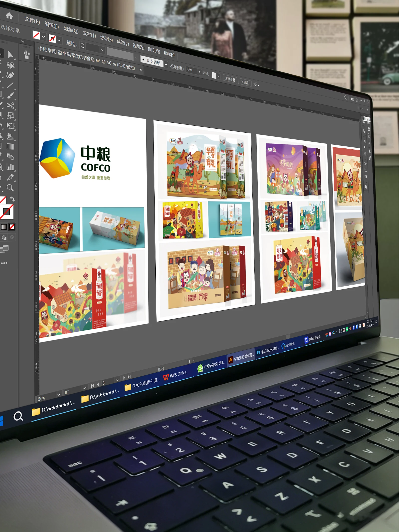Viewport: 399px width, 532px height.
Task: Click the arrange documents grid icon
Action: [352, 99]
